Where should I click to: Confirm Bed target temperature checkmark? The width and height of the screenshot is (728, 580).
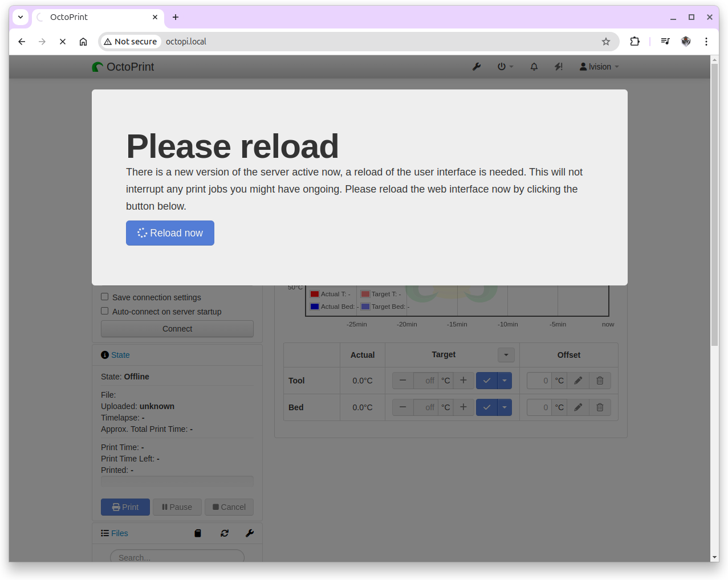click(487, 407)
